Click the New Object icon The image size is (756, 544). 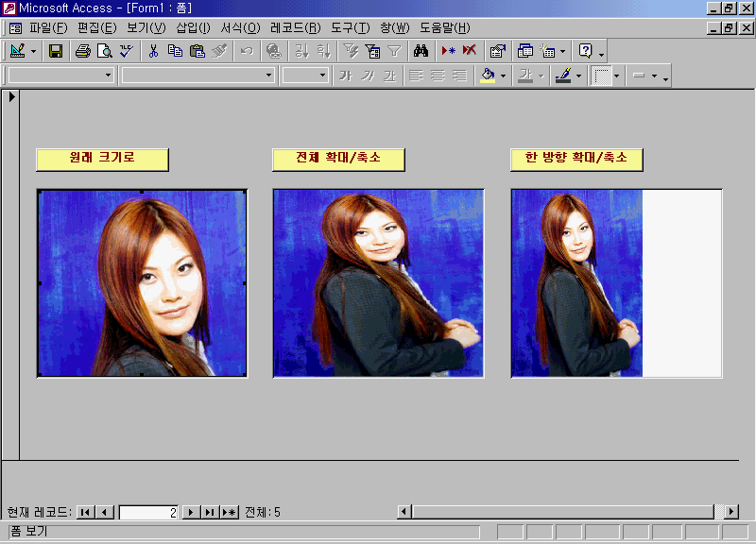[x=547, y=51]
